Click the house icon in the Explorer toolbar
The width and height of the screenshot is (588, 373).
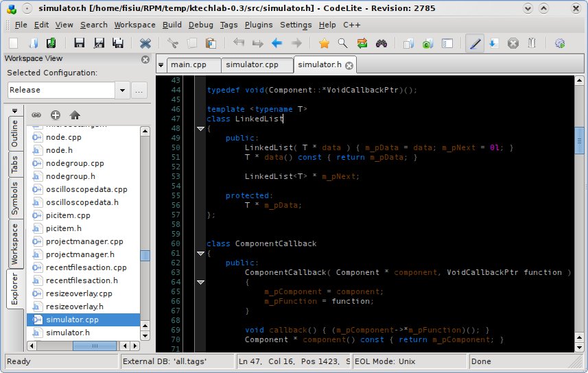click(75, 115)
